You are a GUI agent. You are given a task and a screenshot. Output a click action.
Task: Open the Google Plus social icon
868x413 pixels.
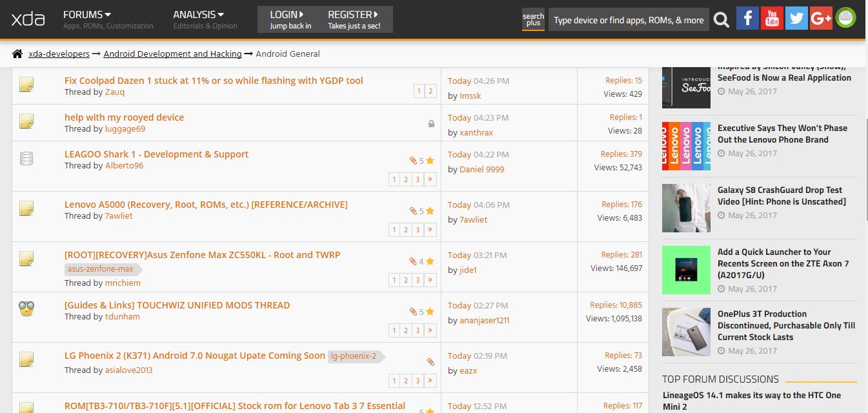pyautogui.click(x=821, y=18)
